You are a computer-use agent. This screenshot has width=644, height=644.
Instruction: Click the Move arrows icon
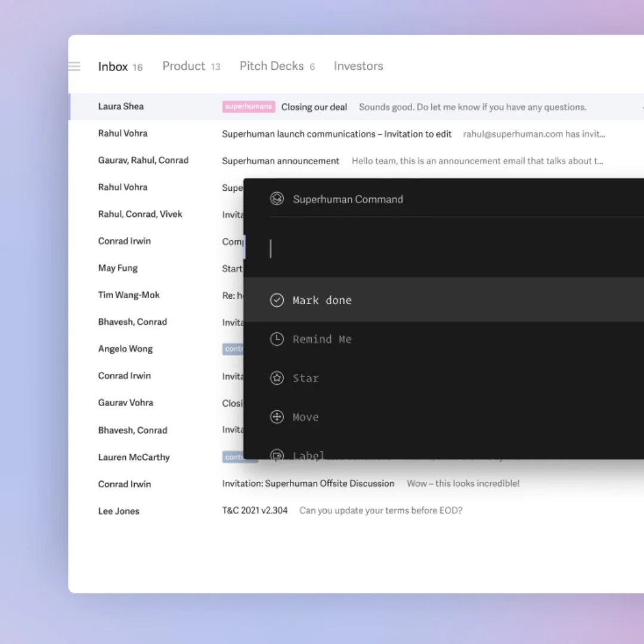pyautogui.click(x=277, y=417)
